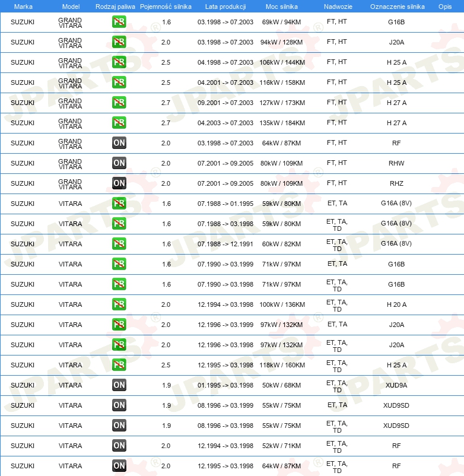
Task: Click the diesel ON icon in the 08.1996 -> 03.1999 row
Action: click(x=119, y=405)
